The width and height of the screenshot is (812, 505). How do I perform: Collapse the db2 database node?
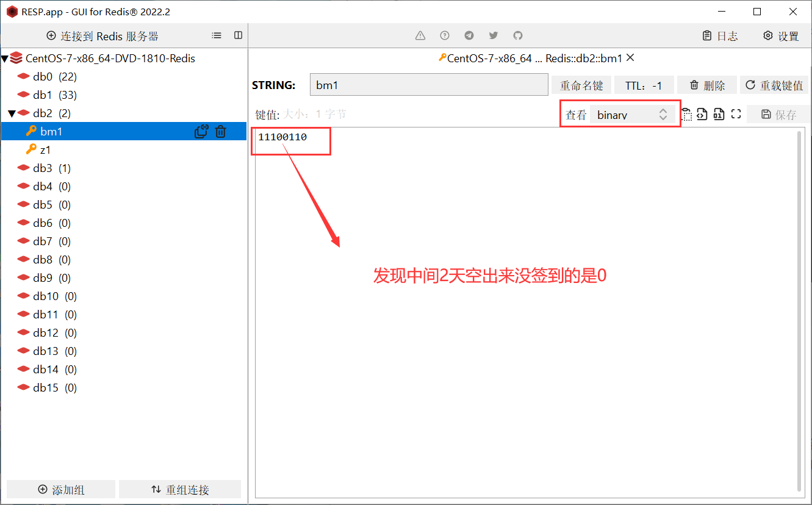(x=12, y=113)
